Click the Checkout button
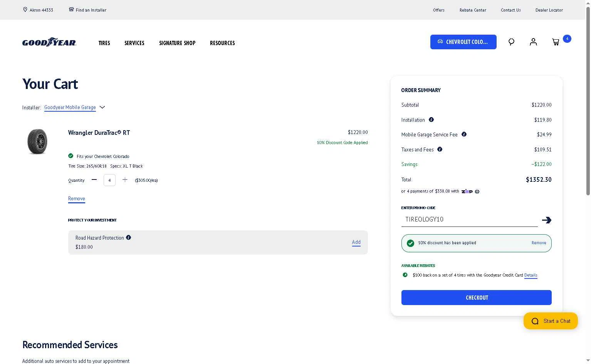The image size is (591, 364). (x=476, y=297)
